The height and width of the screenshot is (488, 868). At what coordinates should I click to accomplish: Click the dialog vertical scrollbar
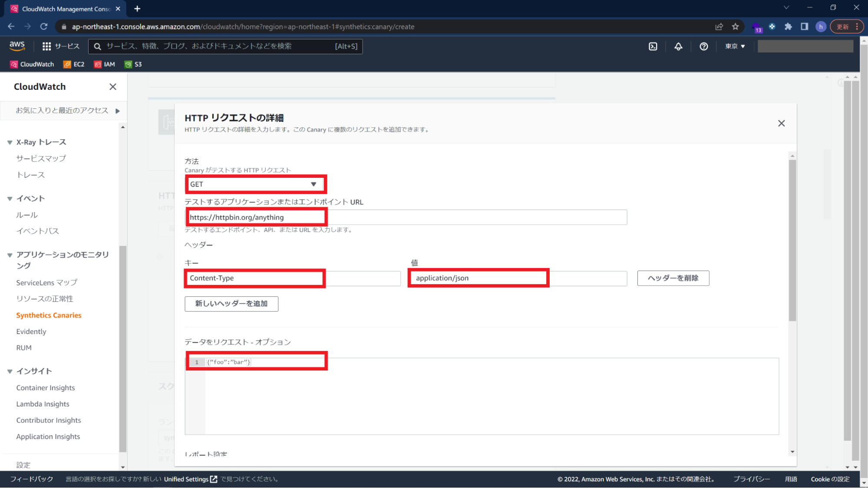pos(792,241)
